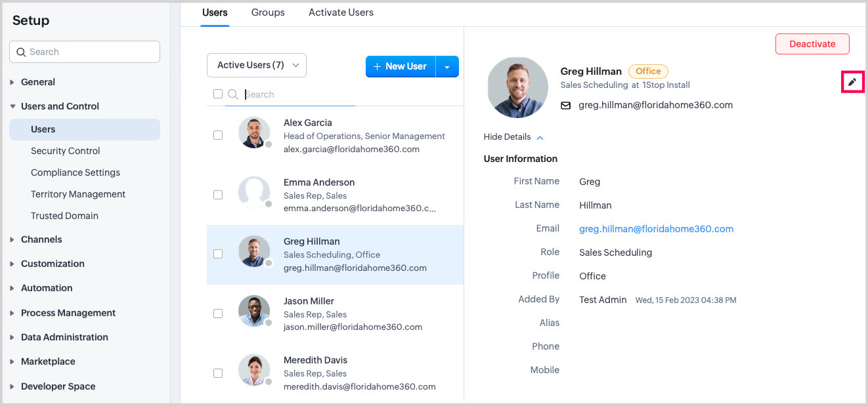Screen dimensions: 868x406
Task: Click Jason Miller's profile photo
Action: coord(254,311)
